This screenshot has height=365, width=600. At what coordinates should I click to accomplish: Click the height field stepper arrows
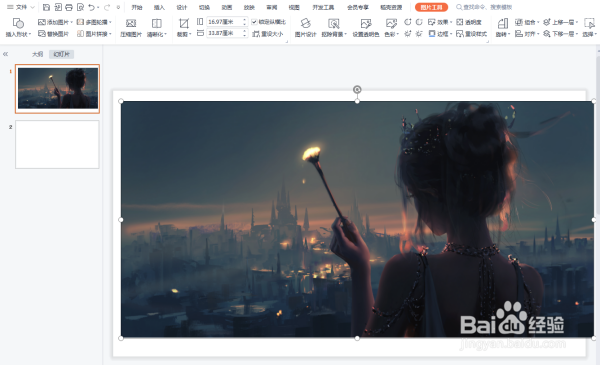tap(245, 22)
